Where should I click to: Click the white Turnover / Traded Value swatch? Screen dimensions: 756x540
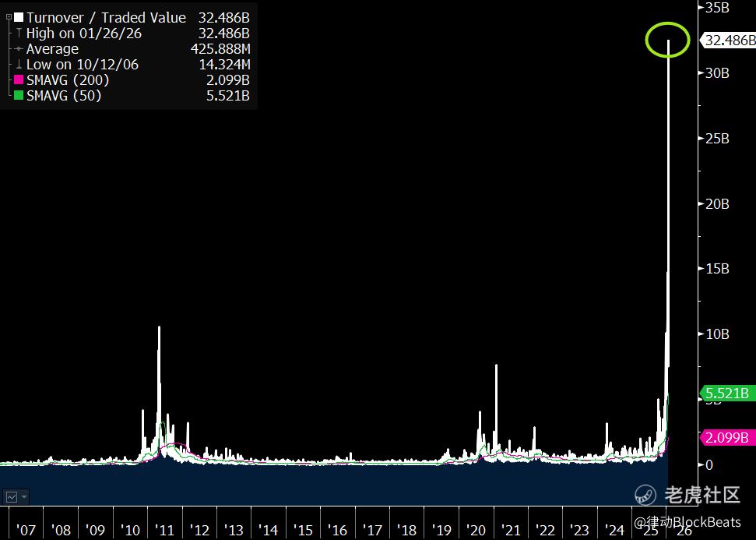(x=19, y=18)
